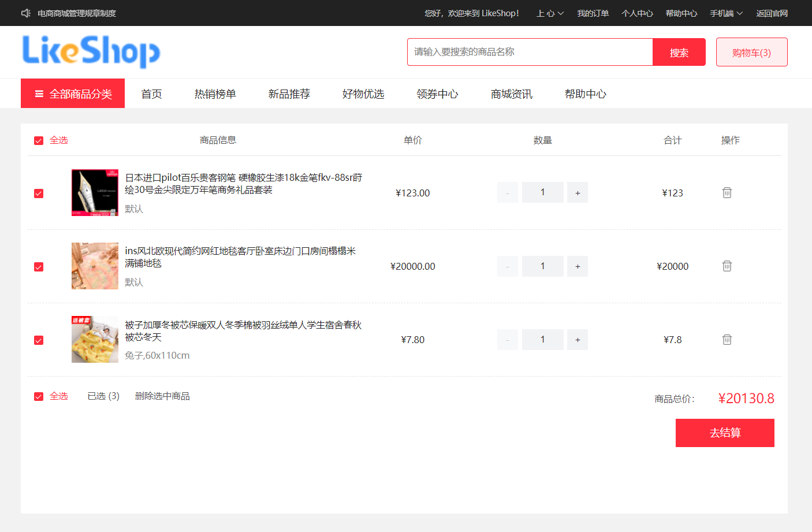The image size is (812, 532).
Task: Click the 兔子,60x110cm spec text
Action: [157, 355]
